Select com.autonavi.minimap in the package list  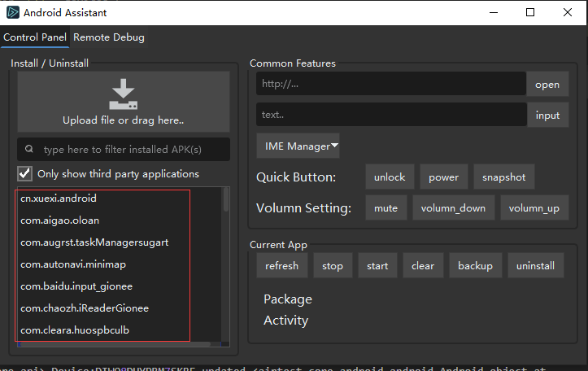click(x=73, y=264)
